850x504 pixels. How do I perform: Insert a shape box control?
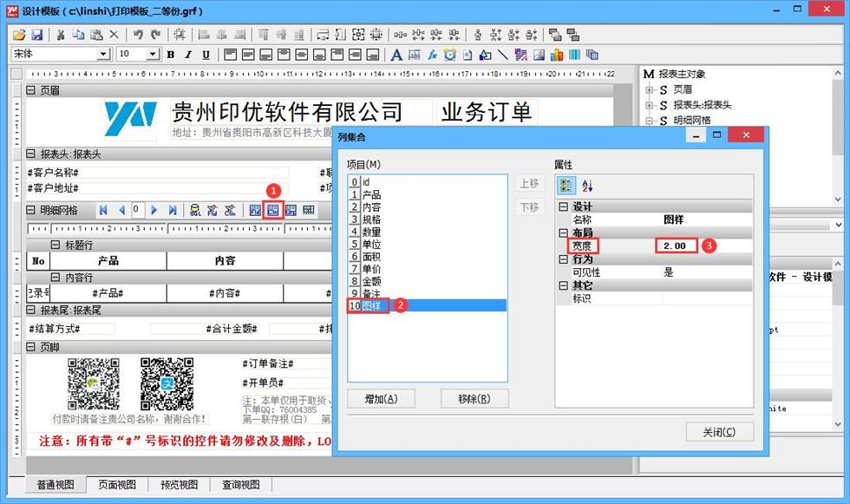[x=485, y=55]
